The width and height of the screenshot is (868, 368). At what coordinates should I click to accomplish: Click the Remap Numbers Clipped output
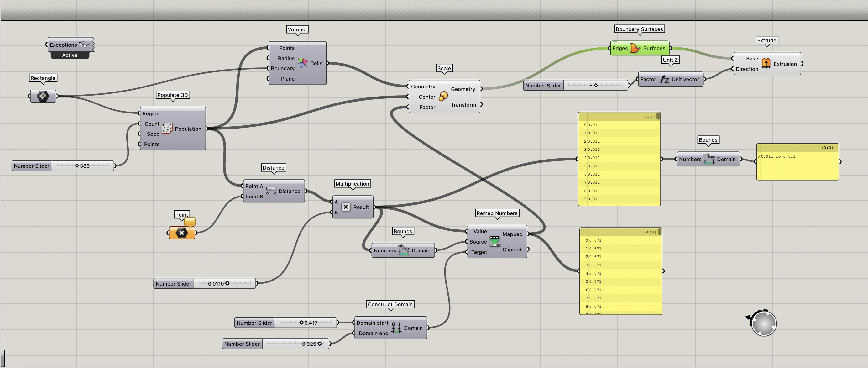pyautogui.click(x=511, y=250)
